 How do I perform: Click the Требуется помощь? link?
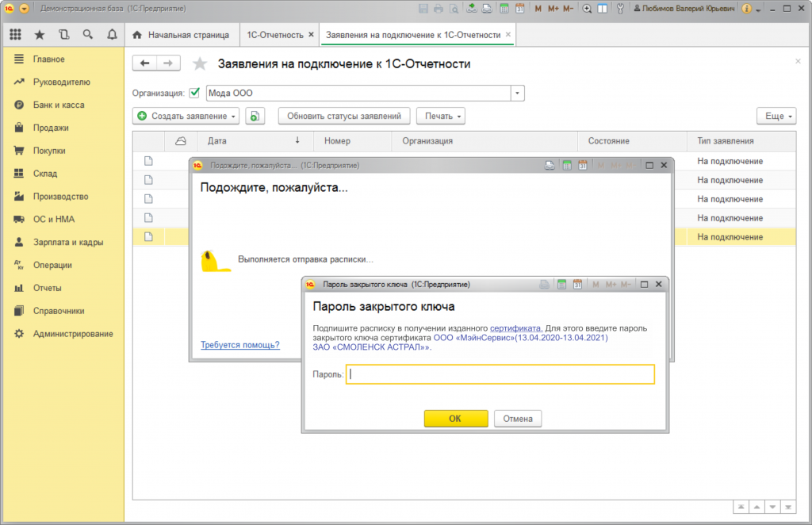point(239,345)
